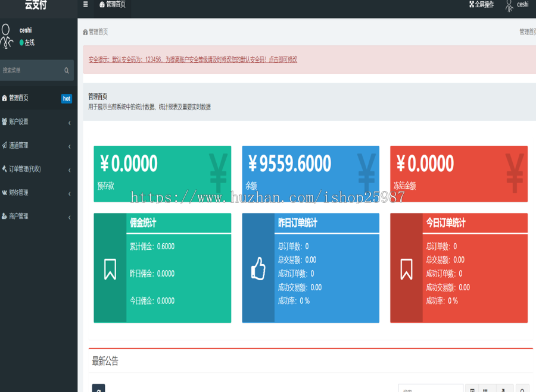Click the 管理首页 breadcrumb link
This screenshot has height=392, width=536.
[x=95, y=32]
